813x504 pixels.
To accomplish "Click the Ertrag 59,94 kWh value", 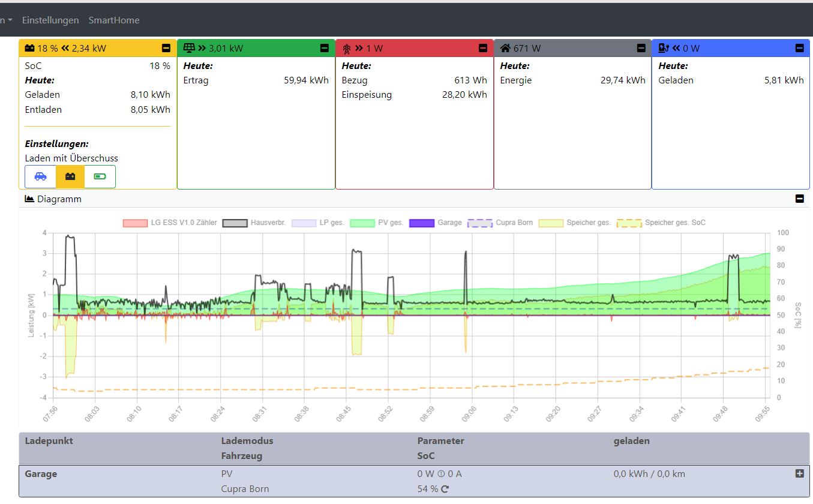I will [306, 80].
